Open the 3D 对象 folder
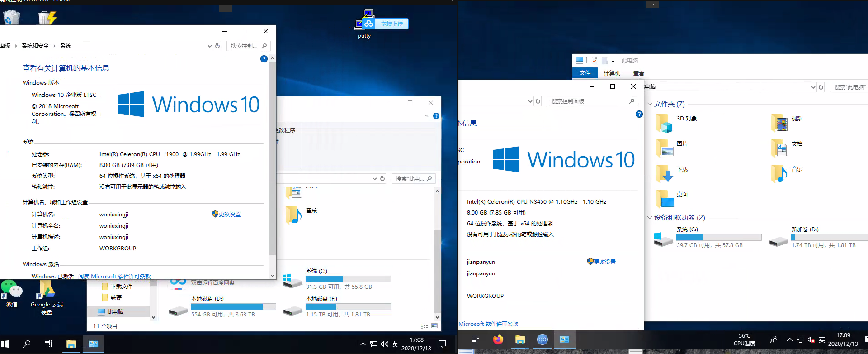Image resolution: width=868 pixels, height=354 pixels. click(x=676, y=123)
